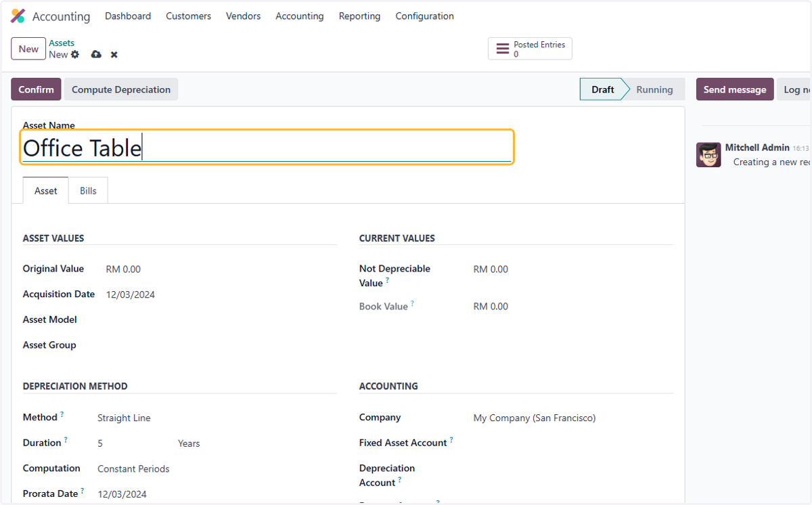The height and width of the screenshot is (505, 812).
Task: Show help tooltip for Book Value
Action: pos(412,303)
